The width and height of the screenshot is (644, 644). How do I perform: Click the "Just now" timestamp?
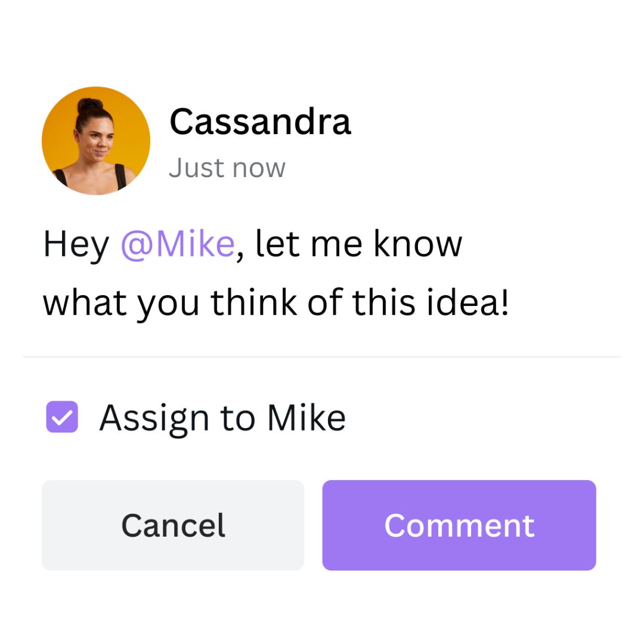coord(227,168)
